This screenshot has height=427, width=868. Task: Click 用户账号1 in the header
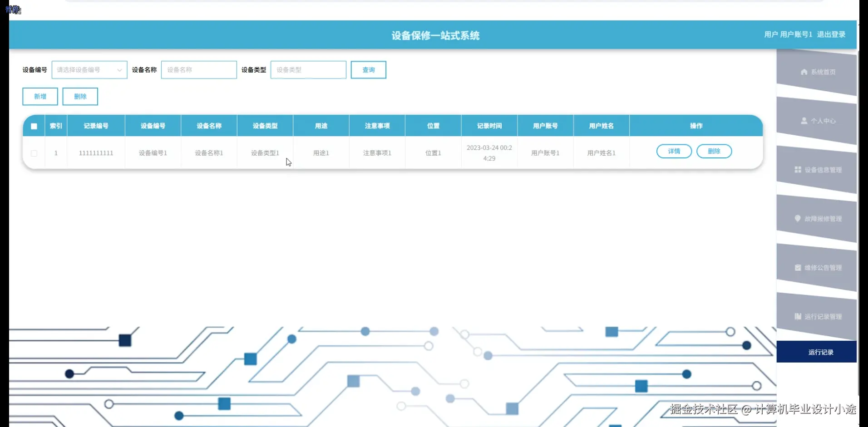pyautogui.click(x=796, y=34)
